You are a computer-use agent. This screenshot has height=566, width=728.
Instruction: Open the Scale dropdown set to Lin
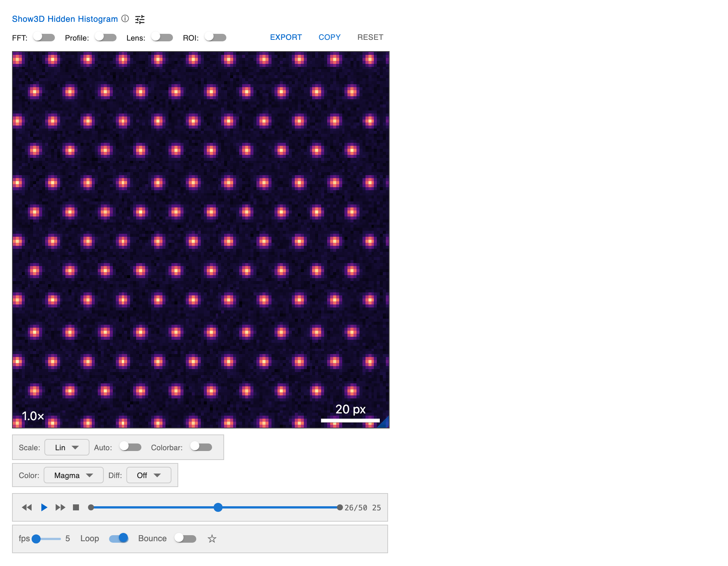(67, 447)
